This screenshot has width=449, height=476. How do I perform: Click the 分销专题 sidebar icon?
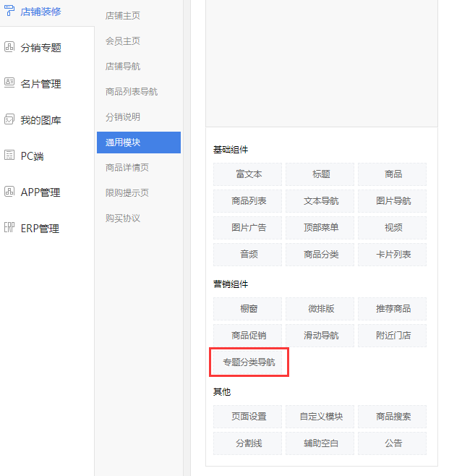tap(9, 47)
